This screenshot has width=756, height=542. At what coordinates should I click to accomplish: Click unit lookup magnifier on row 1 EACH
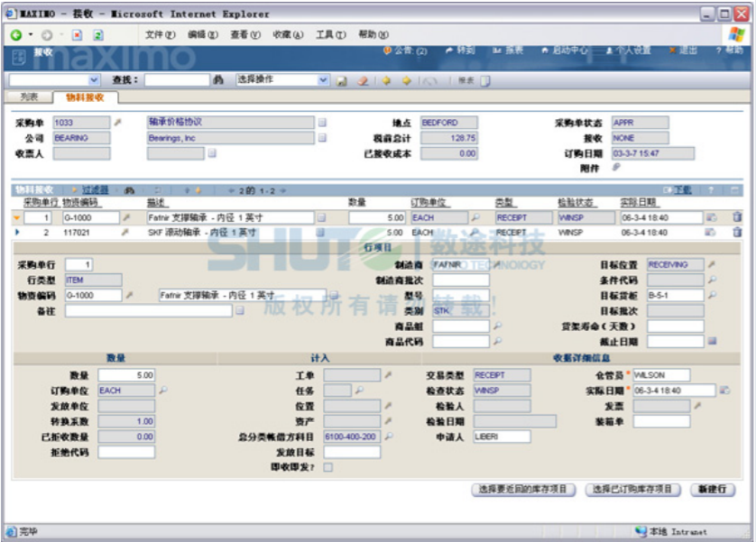click(475, 217)
